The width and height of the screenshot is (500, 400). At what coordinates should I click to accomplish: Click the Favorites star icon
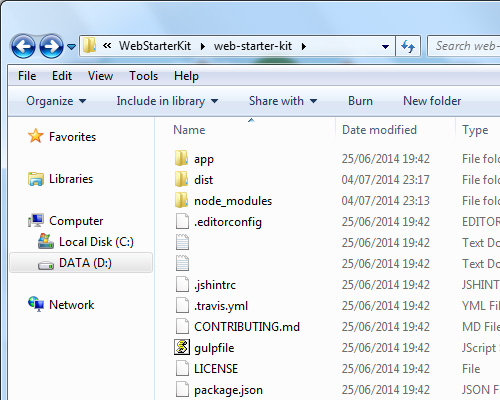coord(35,136)
